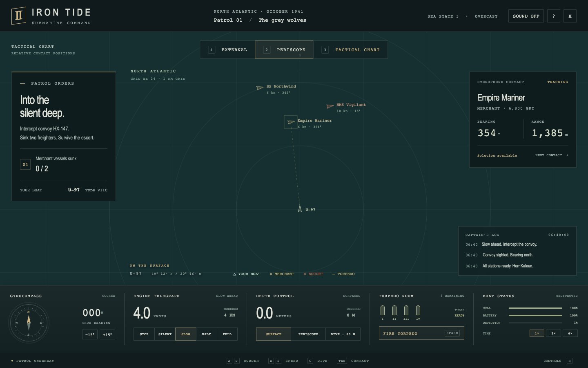Select torpedo tube I
The image size is (588, 368).
pyautogui.click(x=383, y=310)
